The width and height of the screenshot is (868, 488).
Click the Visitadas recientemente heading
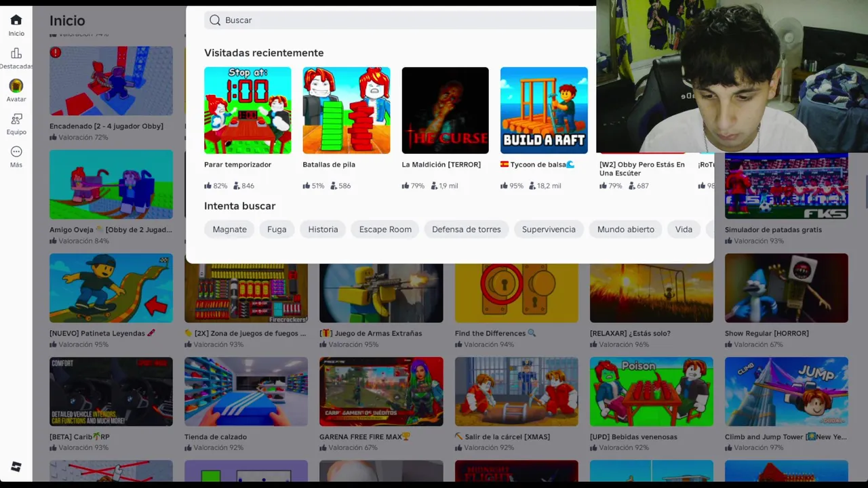point(264,53)
